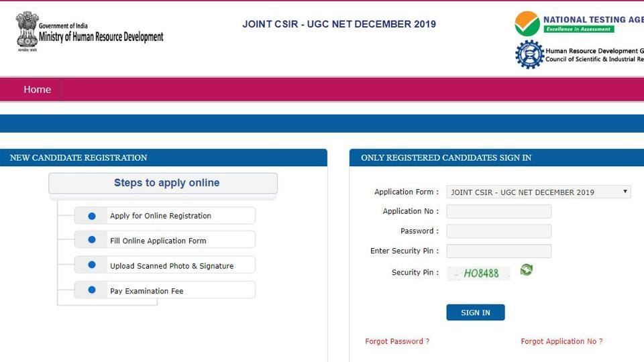Click bullet beside Upload Scanned Photo & Signature
644x362 pixels.
[x=92, y=265]
